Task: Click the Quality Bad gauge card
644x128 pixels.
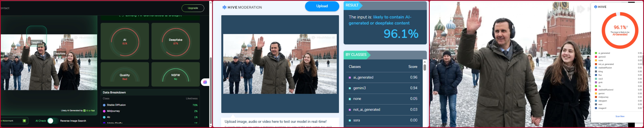Action: pos(124,75)
